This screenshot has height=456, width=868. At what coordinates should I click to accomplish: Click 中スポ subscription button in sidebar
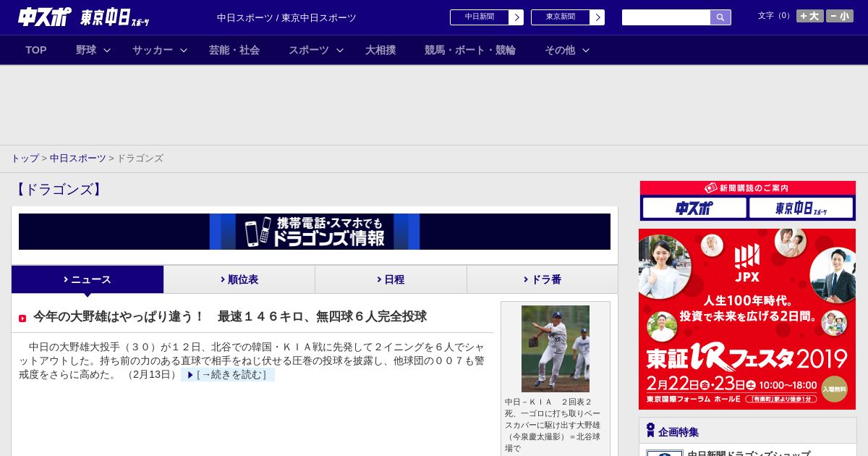tap(694, 208)
